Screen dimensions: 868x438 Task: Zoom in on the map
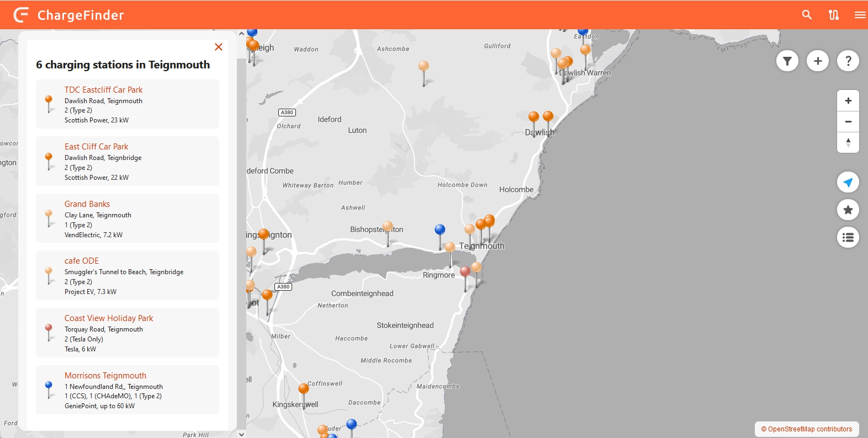(x=848, y=101)
